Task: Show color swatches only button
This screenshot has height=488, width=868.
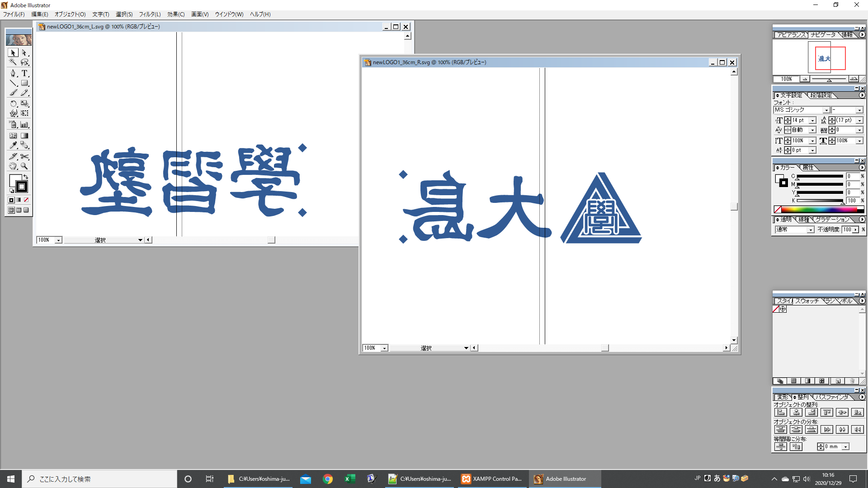Action: [793, 381]
